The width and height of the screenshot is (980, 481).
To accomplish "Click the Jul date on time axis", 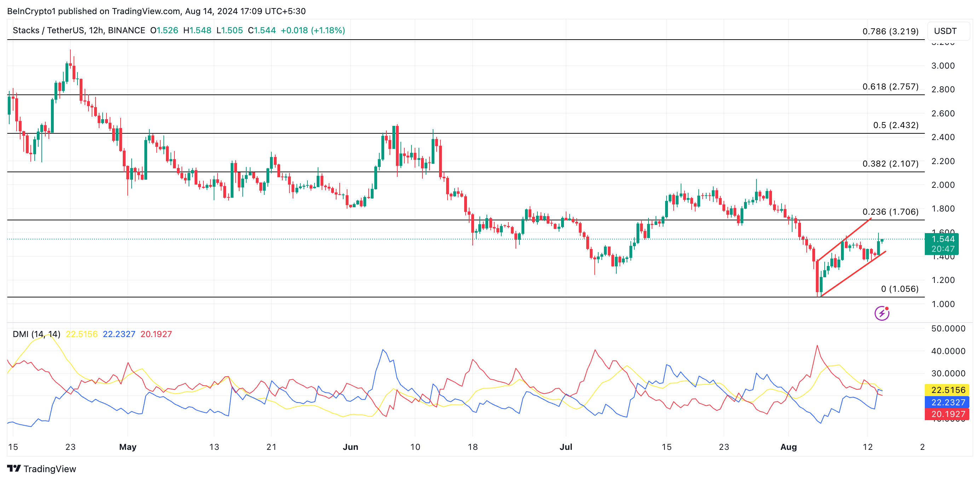I will point(566,447).
